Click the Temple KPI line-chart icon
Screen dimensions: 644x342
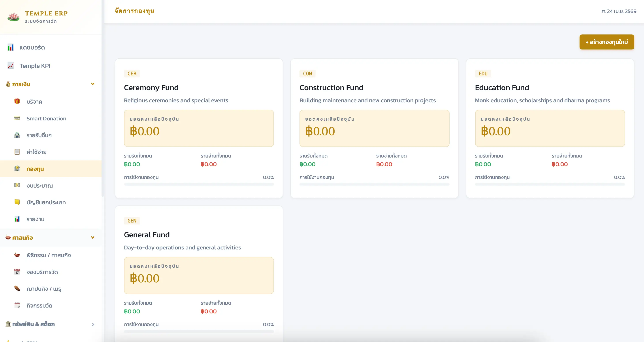pyautogui.click(x=11, y=66)
